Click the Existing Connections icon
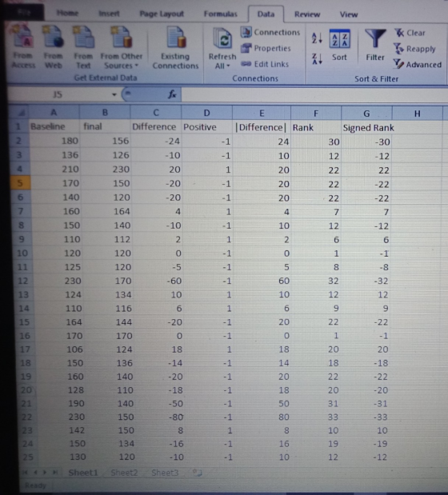This screenshot has width=448, height=495. coord(175,47)
